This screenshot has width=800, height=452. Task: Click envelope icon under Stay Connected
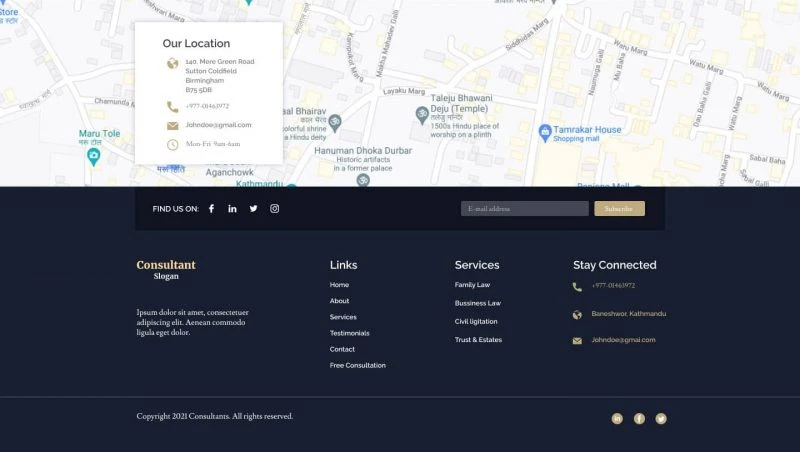(x=577, y=341)
